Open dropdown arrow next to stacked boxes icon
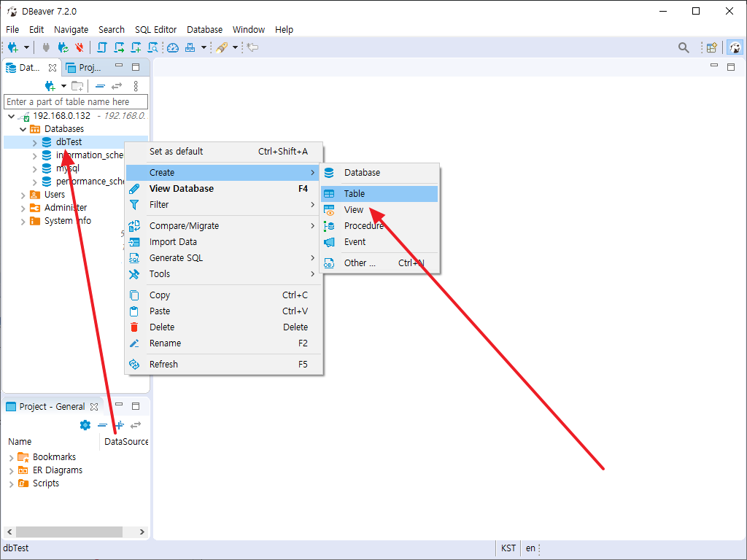Viewport: 747px width, 560px height. click(204, 47)
